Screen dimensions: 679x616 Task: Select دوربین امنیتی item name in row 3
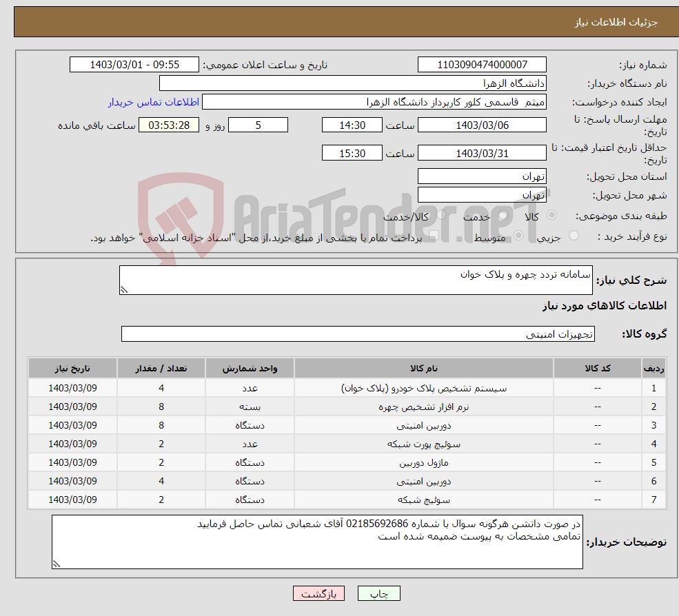[424, 426]
